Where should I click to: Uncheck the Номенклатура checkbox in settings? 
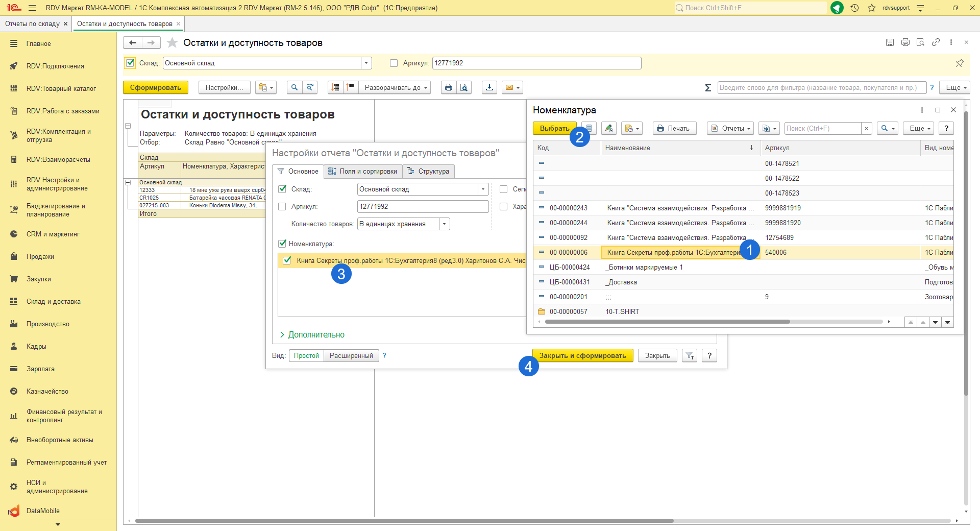tap(282, 244)
